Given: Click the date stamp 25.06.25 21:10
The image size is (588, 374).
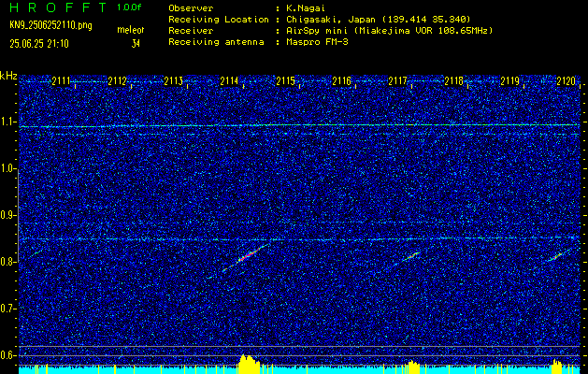Looking at the screenshot, I should (39, 44).
